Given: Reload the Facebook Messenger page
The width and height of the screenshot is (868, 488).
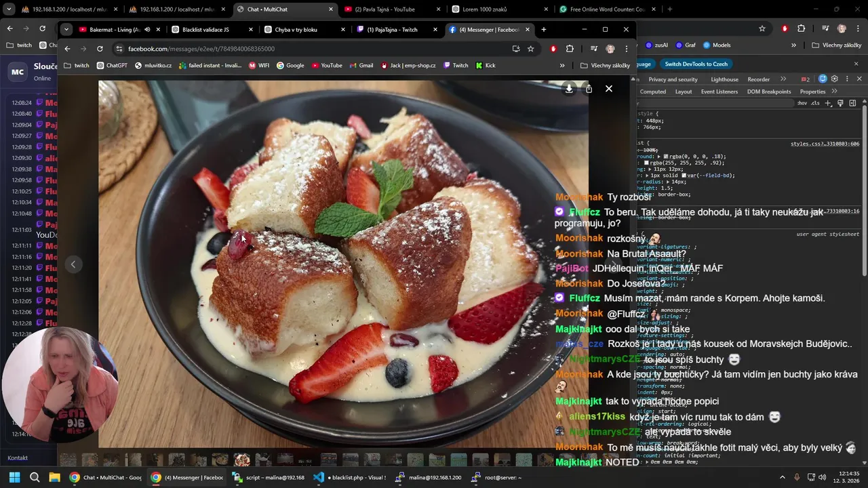Looking at the screenshot, I should point(100,49).
